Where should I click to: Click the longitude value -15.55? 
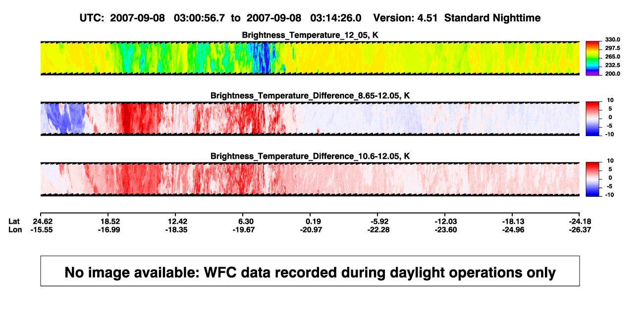43,230
